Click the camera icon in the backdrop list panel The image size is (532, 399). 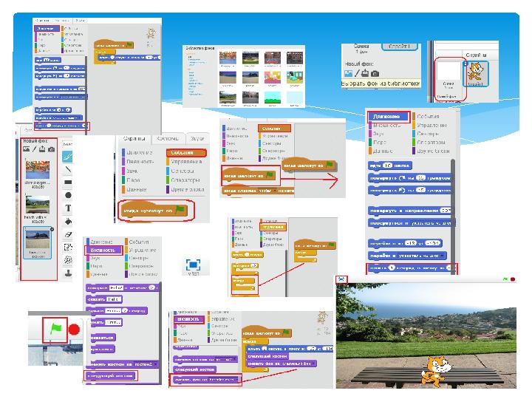(x=51, y=149)
